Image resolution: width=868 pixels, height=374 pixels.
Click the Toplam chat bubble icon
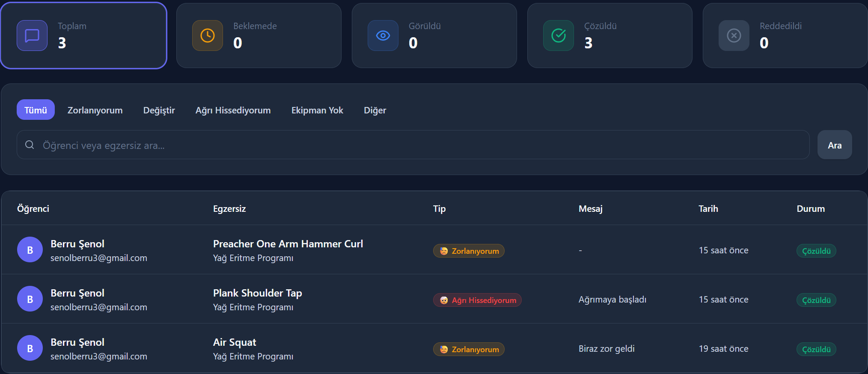click(x=32, y=36)
